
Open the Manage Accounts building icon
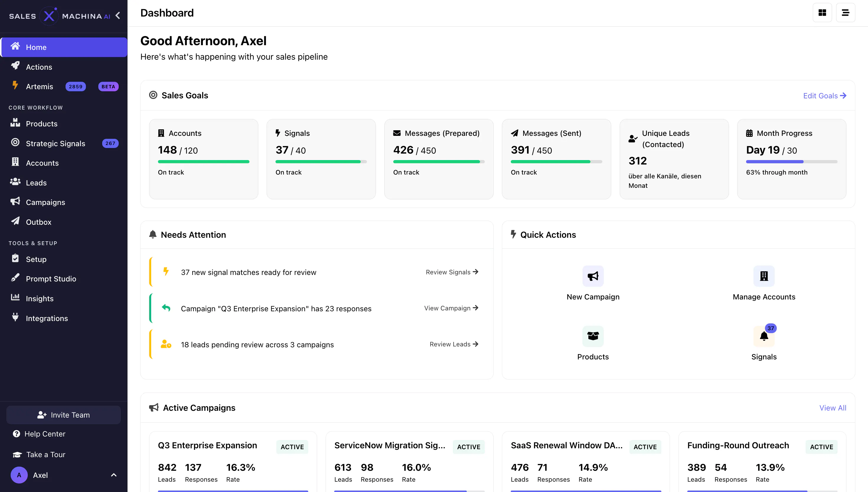pyautogui.click(x=764, y=276)
